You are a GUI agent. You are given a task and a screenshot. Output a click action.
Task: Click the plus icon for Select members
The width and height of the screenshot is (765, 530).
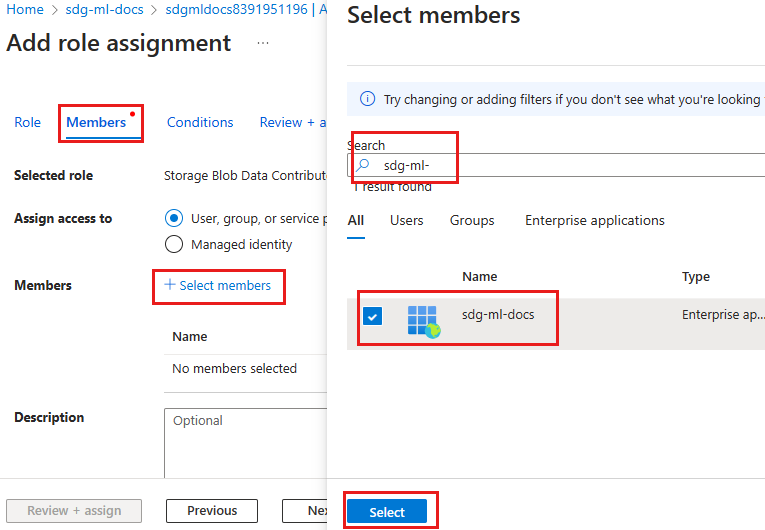[170, 285]
